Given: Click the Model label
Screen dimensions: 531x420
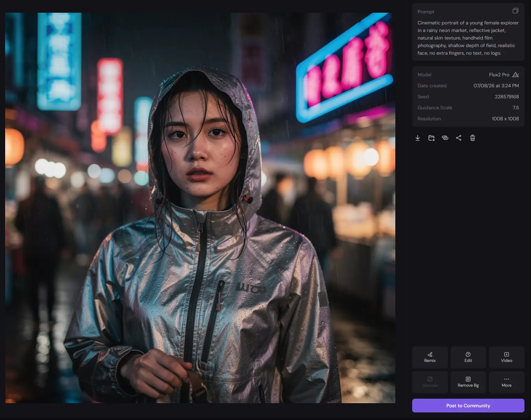Looking at the screenshot, I should click(x=424, y=75).
